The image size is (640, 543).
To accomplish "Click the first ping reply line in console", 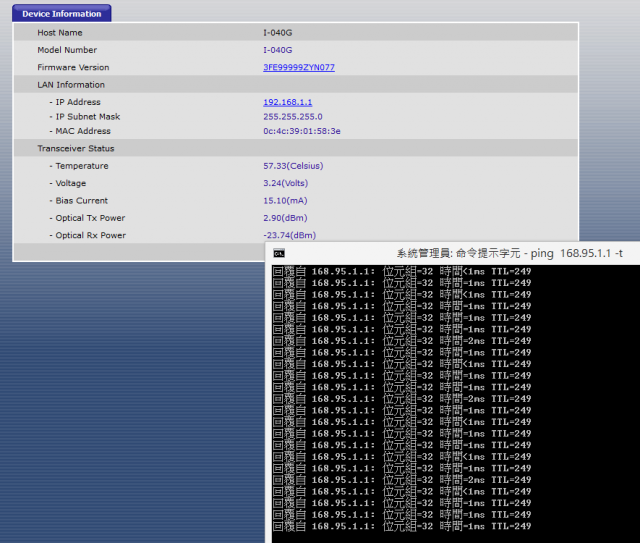I will pos(402,271).
